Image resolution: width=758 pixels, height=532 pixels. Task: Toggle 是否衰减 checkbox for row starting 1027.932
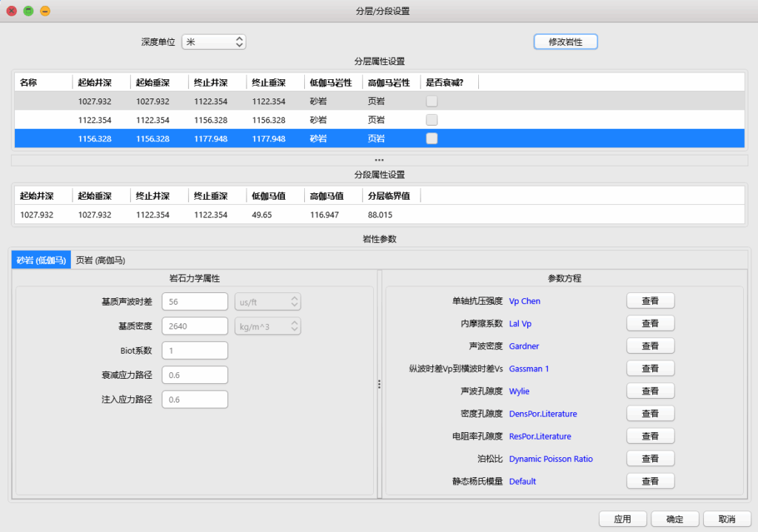coord(432,101)
